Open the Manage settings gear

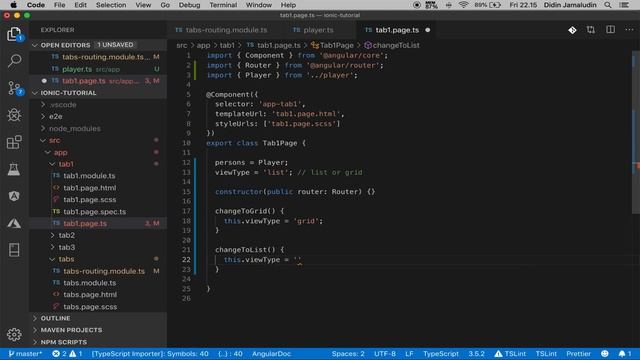tap(14, 334)
